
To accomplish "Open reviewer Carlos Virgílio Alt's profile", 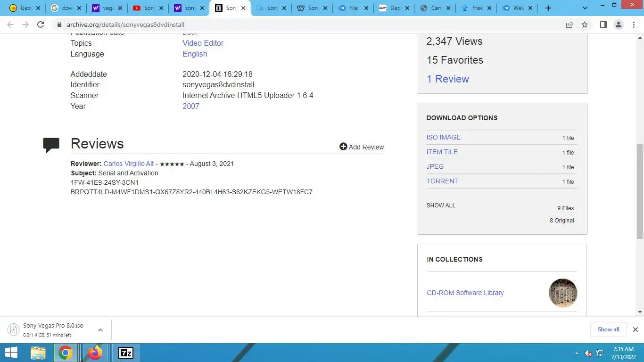I will click(x=129, y=164).
